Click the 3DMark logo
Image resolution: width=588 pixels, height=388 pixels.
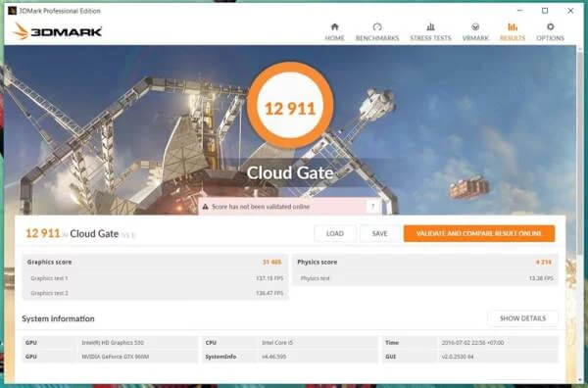pyautogui.click(x=58, y=31)
